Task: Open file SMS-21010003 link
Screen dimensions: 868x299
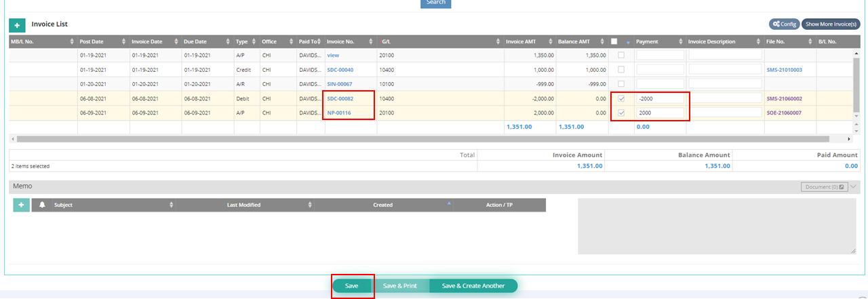Action: [x=785, y=69]
